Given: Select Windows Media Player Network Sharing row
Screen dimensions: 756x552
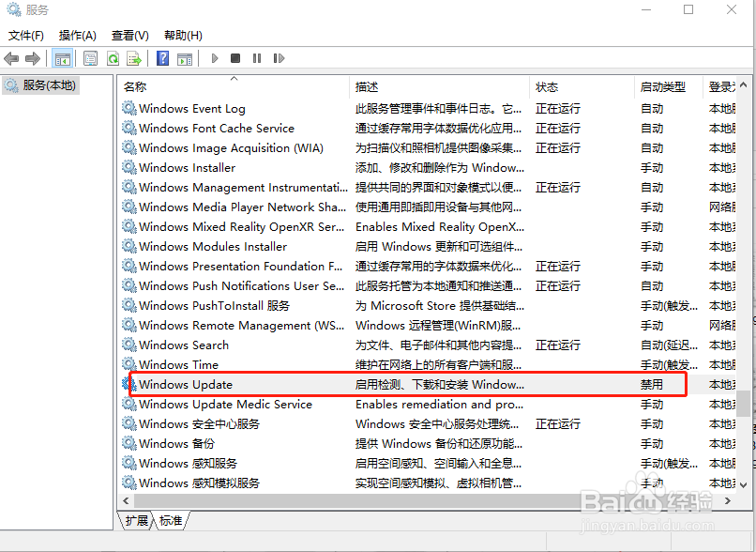Looking at the screenshot, I should click(x=428, y=207).
